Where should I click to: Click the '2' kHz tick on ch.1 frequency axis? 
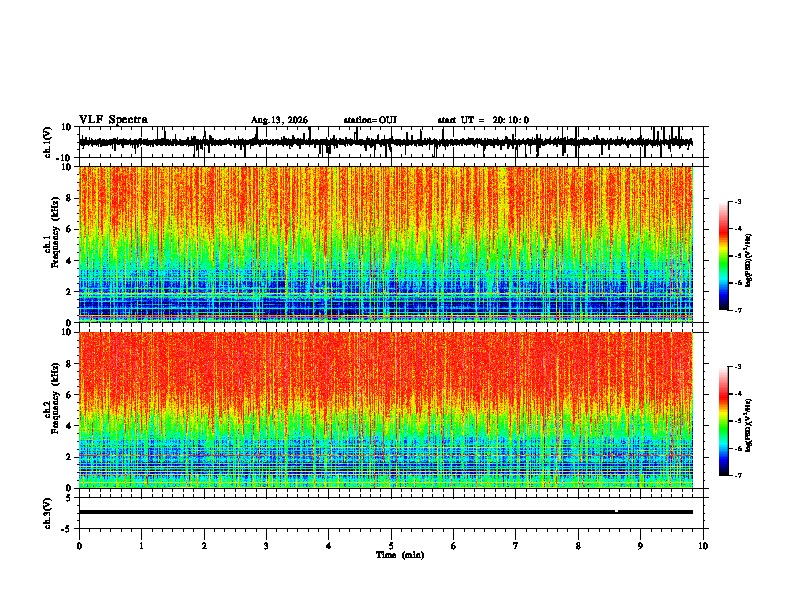tap(69, 292)
